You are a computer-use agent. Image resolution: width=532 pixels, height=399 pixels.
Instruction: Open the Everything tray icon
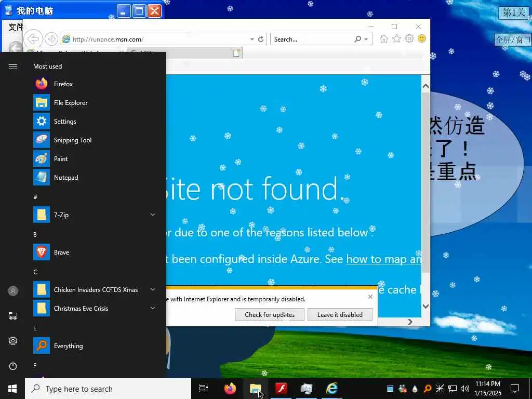tap(428, 389)
